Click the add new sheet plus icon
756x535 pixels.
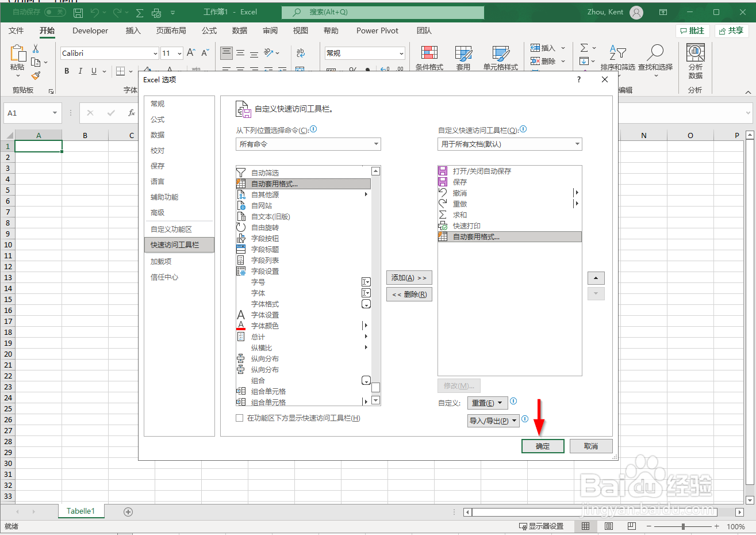tap(128, 511)
